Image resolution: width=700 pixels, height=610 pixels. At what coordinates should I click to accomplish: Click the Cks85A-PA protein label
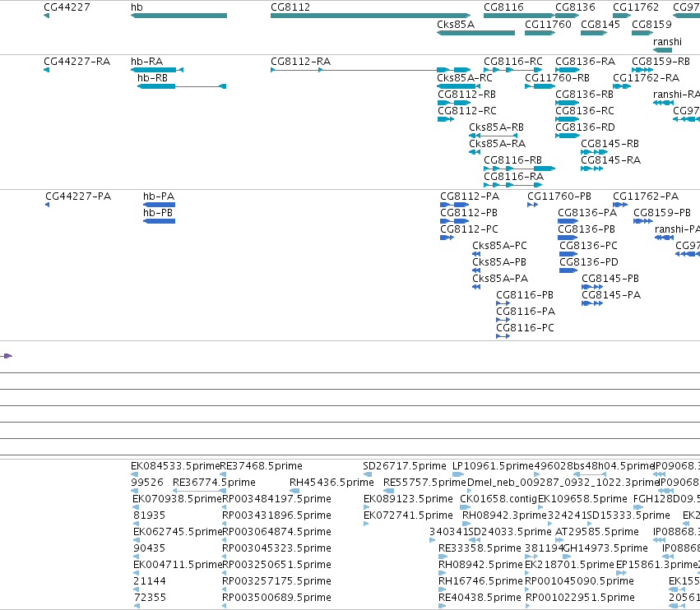click(x=500, y=279)
